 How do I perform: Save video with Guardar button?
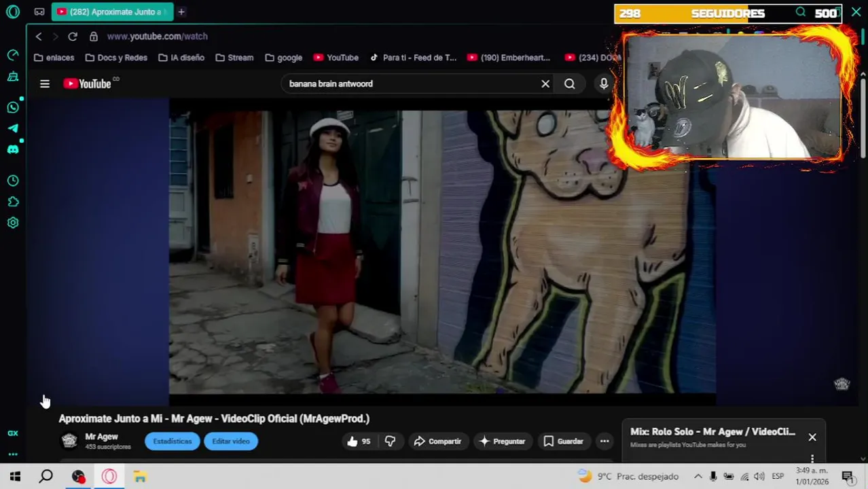point(564,441)
